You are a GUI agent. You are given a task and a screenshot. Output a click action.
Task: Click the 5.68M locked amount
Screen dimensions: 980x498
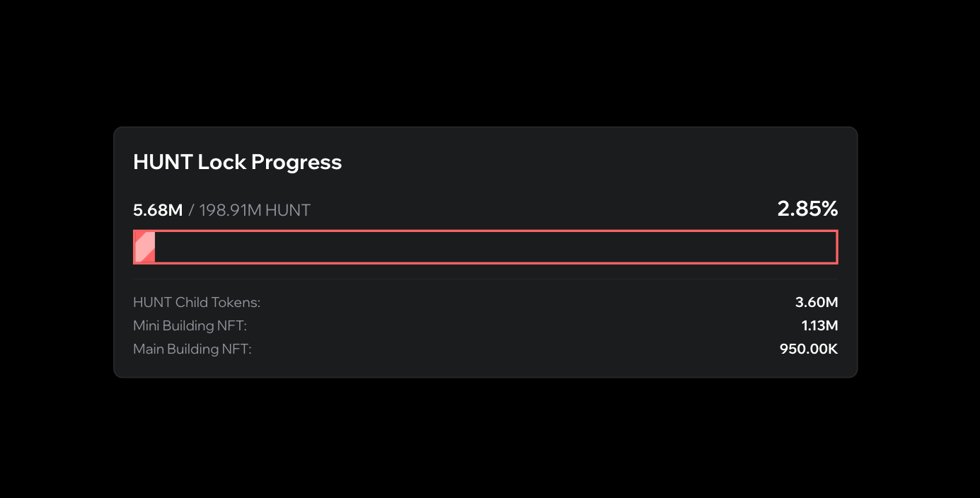(158, 210)
